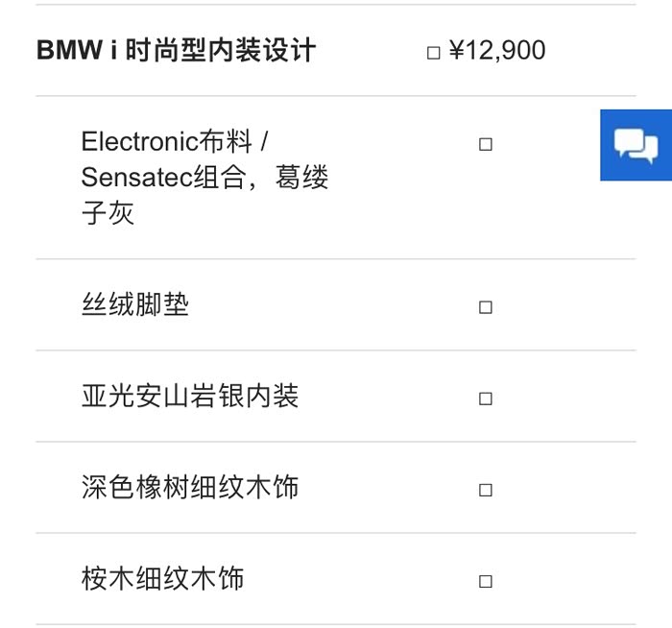Tick the 桉木细纹木饰 checkbox
Image resolution: width=672 pixels, height=628 pixels.
click(485, 581)
